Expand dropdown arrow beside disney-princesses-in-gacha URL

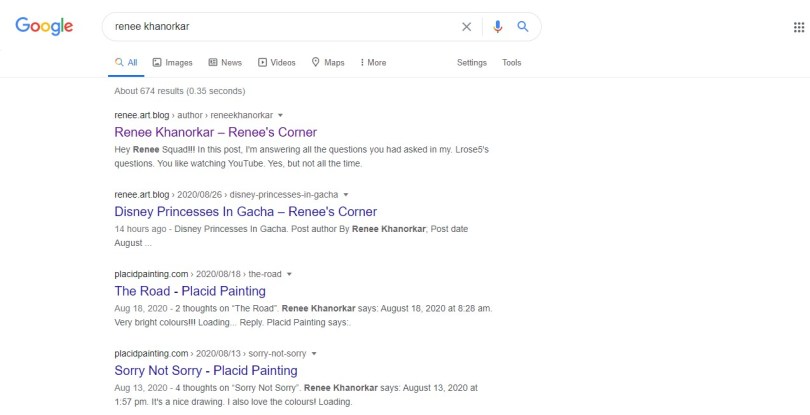345,194
